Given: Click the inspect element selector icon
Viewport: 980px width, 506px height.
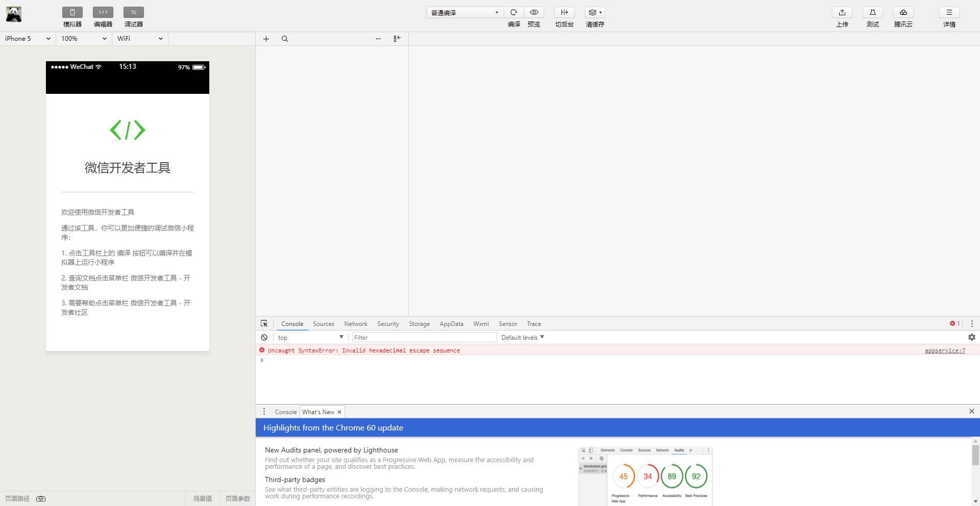Looking at the screenshot, I should coord(264,323).
